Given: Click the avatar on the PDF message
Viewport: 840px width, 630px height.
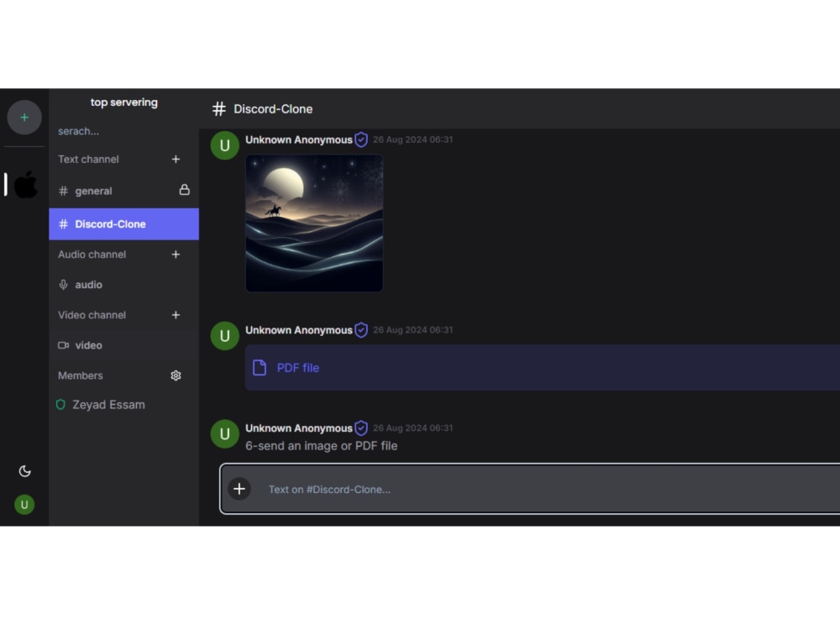Looking at the screenshot, I should pos(224,336).
